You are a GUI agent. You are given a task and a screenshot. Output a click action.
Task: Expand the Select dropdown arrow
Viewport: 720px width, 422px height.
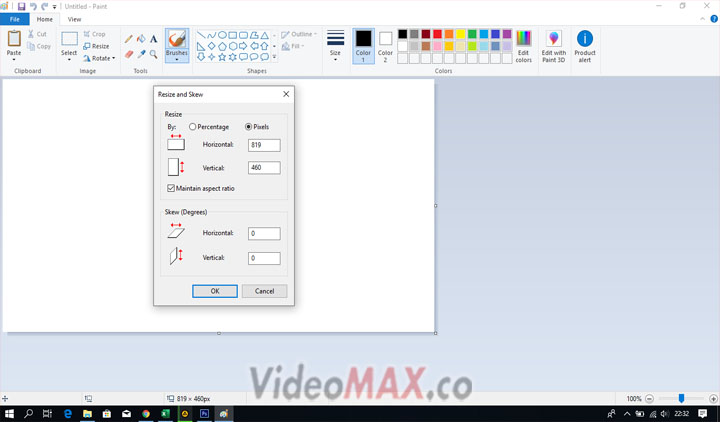click(x=69, y=60)
